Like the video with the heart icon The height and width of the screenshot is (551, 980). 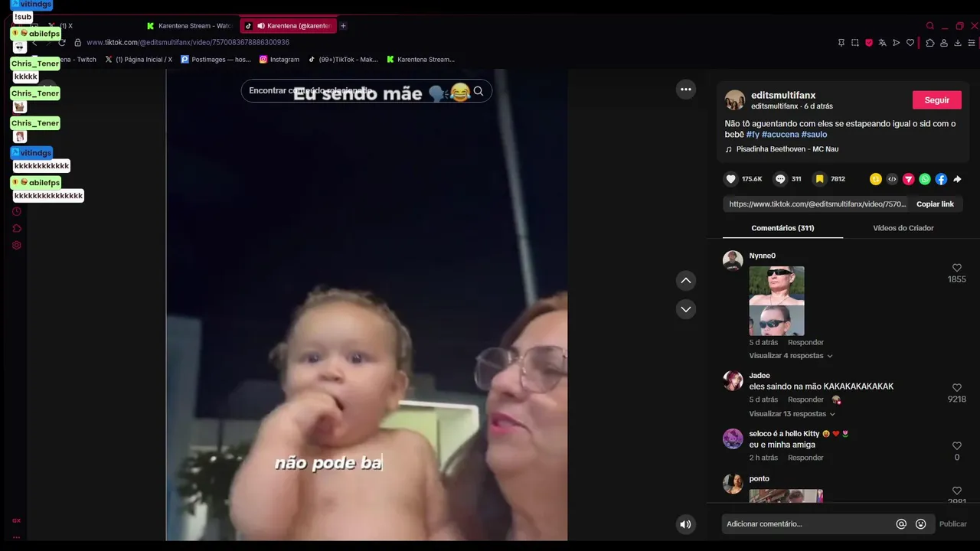[731, 179]
